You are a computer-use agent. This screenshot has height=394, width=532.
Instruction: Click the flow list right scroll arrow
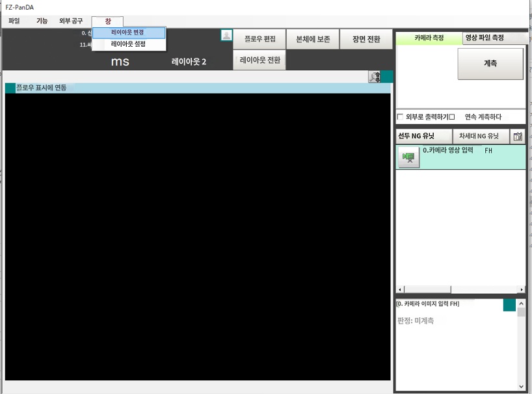(x=522, y=289)
